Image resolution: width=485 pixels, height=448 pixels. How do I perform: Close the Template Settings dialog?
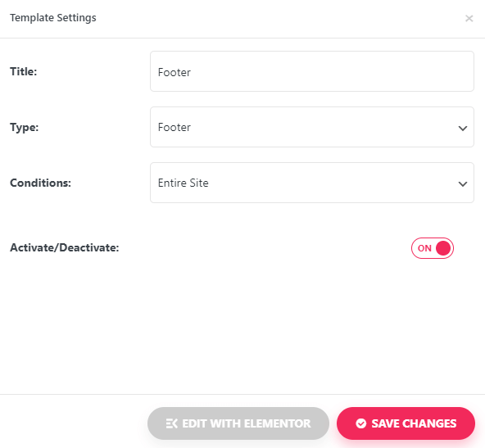469,19
